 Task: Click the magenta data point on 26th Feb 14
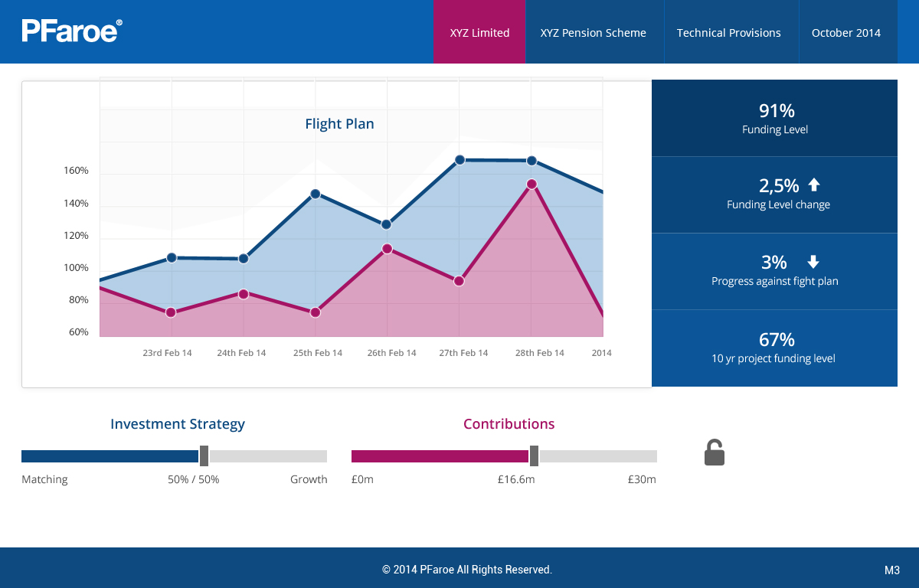click(387, 249)
